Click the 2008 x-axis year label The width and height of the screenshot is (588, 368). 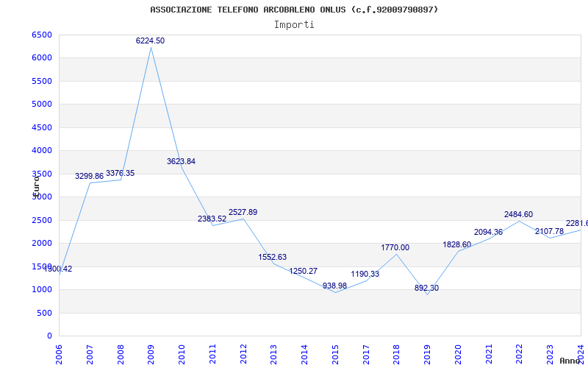point(121,355)
